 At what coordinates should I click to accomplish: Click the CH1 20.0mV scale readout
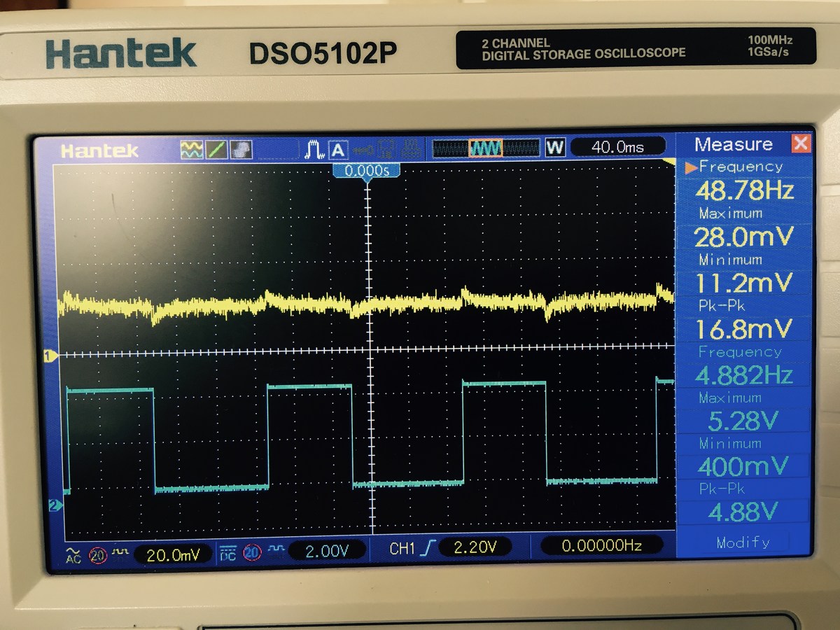[171, 554]
